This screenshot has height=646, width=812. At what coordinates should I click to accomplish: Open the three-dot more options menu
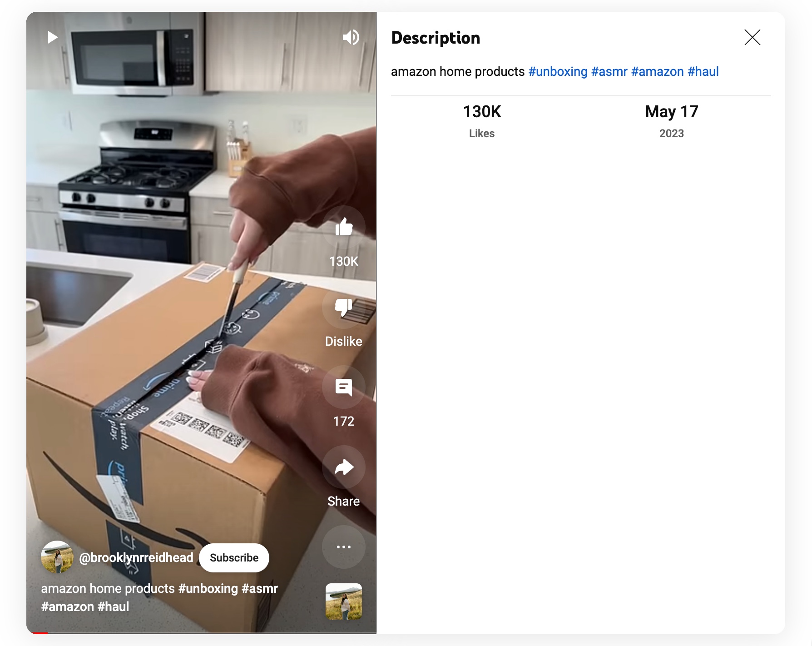(344, 547)
